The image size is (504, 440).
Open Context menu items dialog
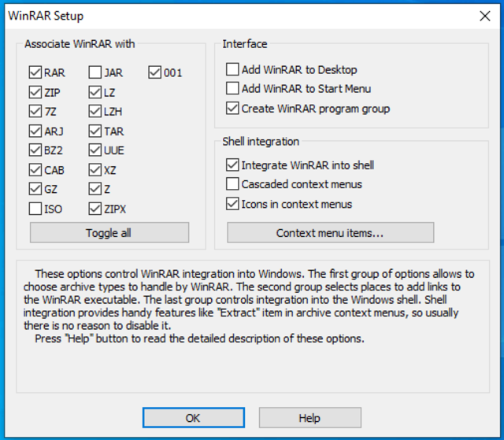331,232
